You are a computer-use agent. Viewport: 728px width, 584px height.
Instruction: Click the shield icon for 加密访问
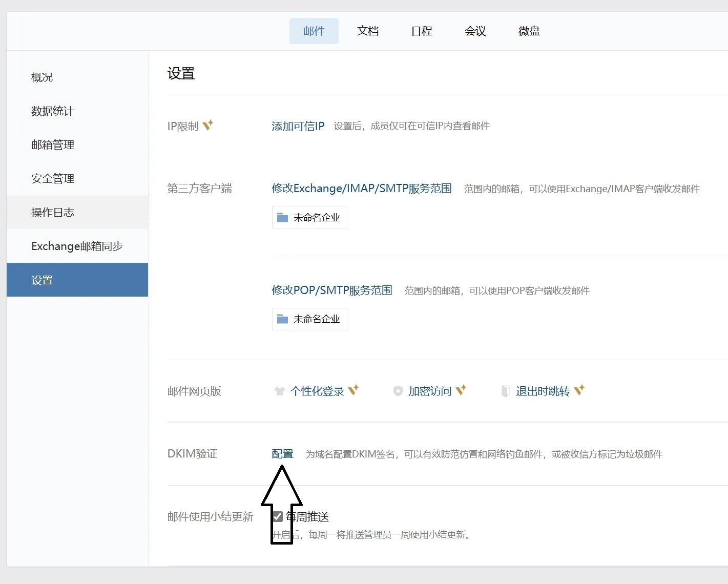coord(398,391)
